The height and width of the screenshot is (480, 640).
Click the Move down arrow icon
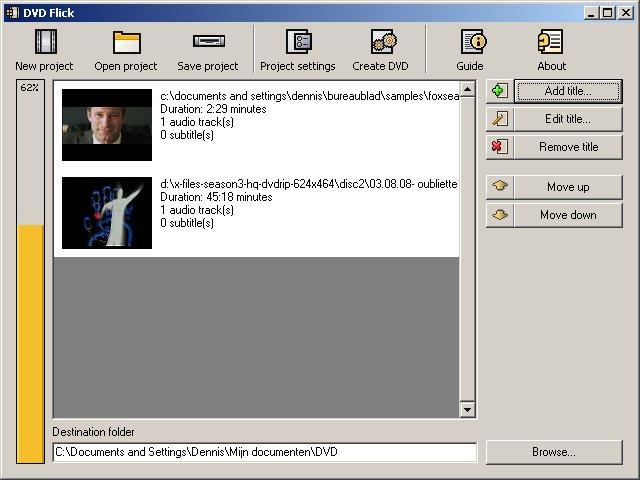pyautogui.click(x=500, y=215)
